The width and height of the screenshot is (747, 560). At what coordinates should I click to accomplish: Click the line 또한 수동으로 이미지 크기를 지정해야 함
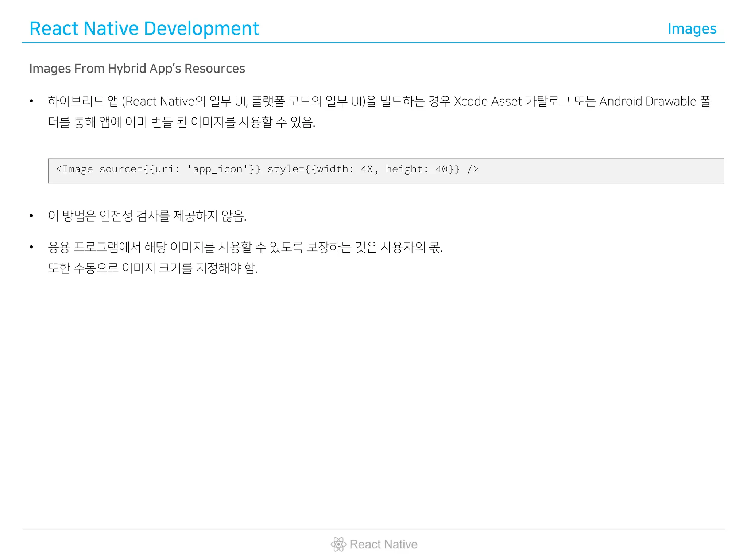point(153,268)
